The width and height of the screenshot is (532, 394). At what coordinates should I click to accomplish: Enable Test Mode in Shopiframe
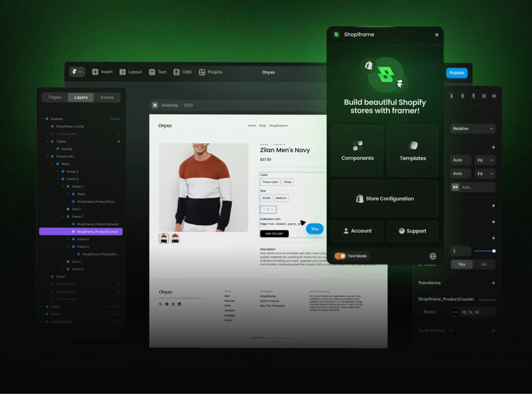click(x=340, y=256)
